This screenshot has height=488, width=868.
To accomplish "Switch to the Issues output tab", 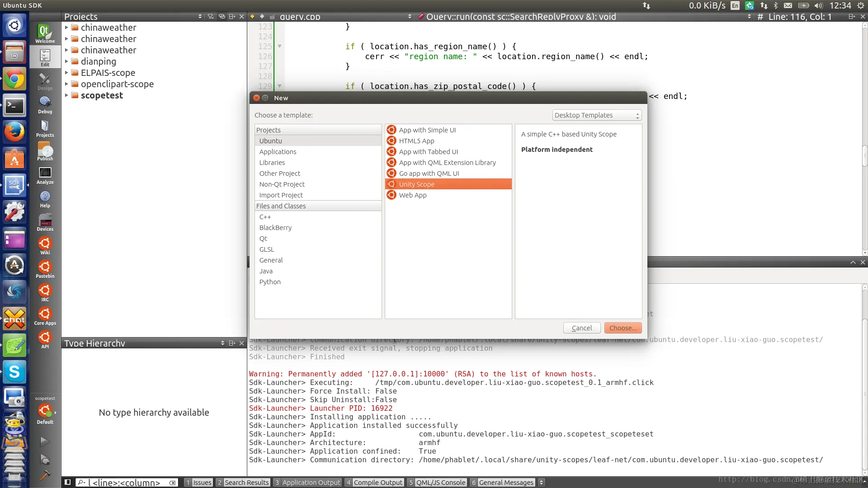I will (198, 482).
